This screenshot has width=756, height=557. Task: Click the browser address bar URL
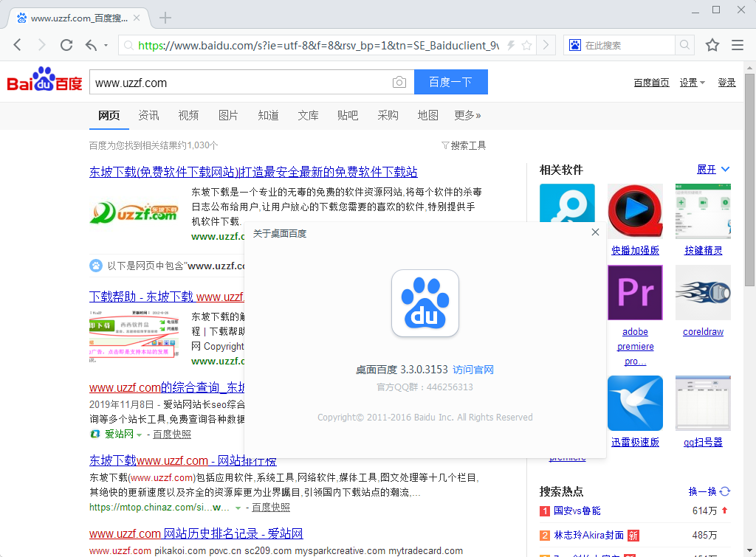pyautogui.click(x=318, y=45)
